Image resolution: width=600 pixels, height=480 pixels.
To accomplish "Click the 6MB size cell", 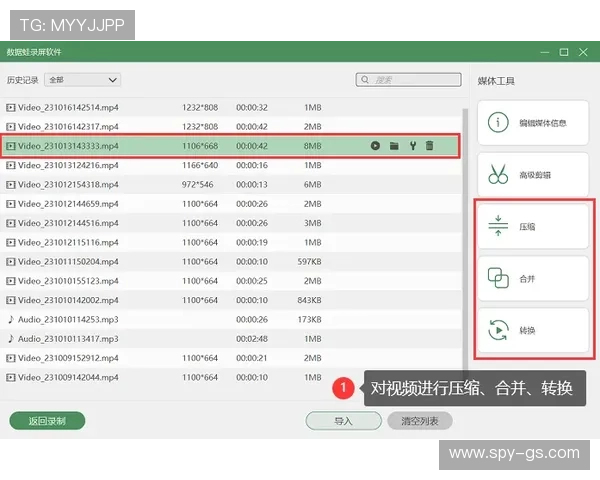I will click(x=313, y=184).
